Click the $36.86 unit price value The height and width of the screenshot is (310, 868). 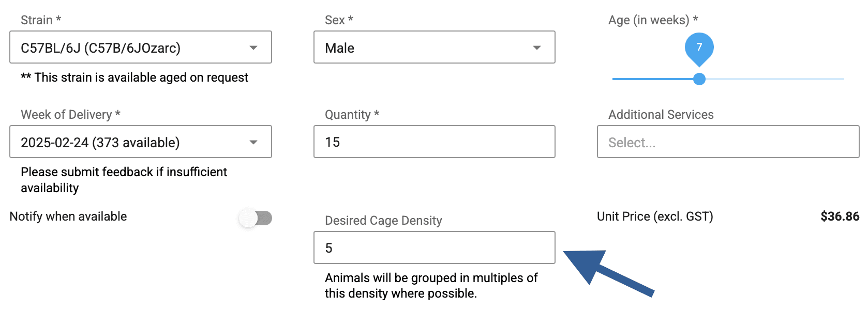[x=840, y=216]
